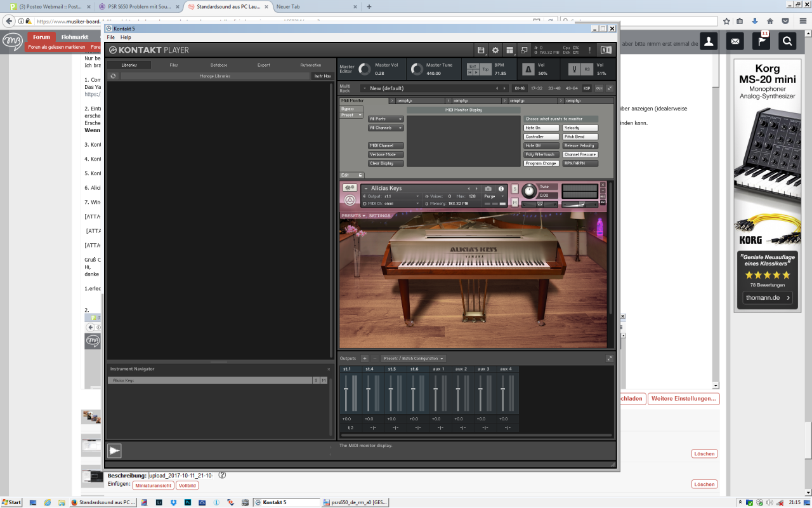812x508 pixels.
Task: Toggle Velocity event monitoring
Action: (580, 128)
